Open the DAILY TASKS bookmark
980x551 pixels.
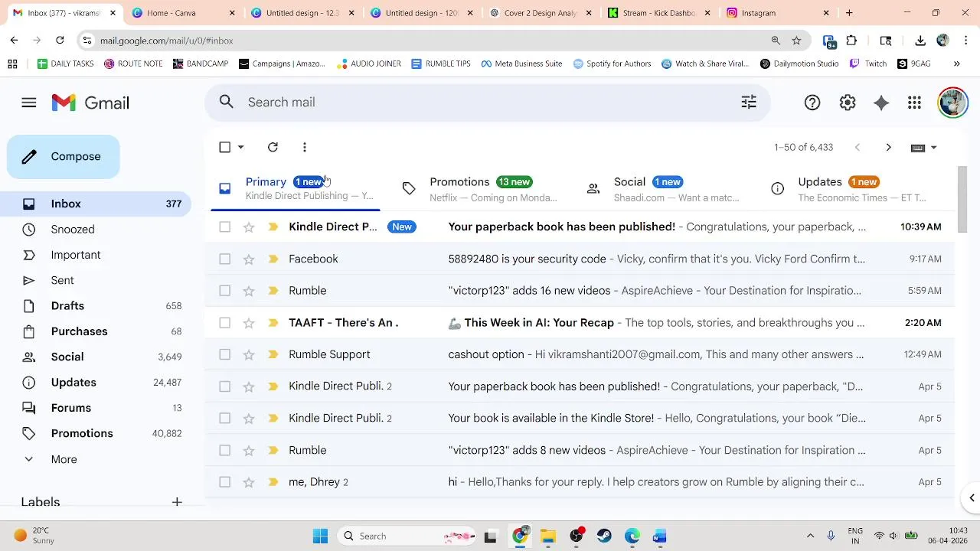pyautogui.click(x=65, y=64)
